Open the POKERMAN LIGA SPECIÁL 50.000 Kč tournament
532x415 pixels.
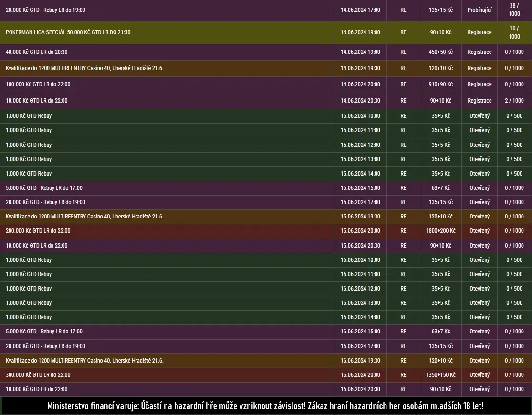click(x=68, y=32)
